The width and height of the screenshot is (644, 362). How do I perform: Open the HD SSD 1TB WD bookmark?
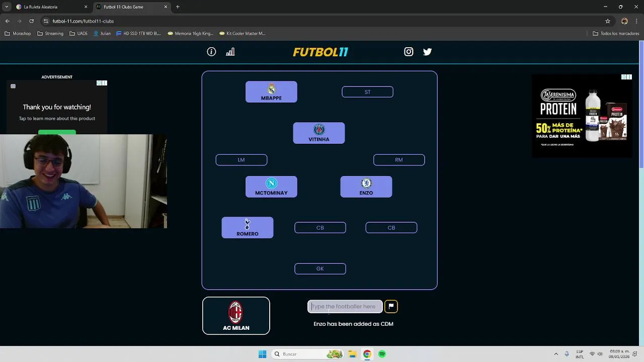138,34
